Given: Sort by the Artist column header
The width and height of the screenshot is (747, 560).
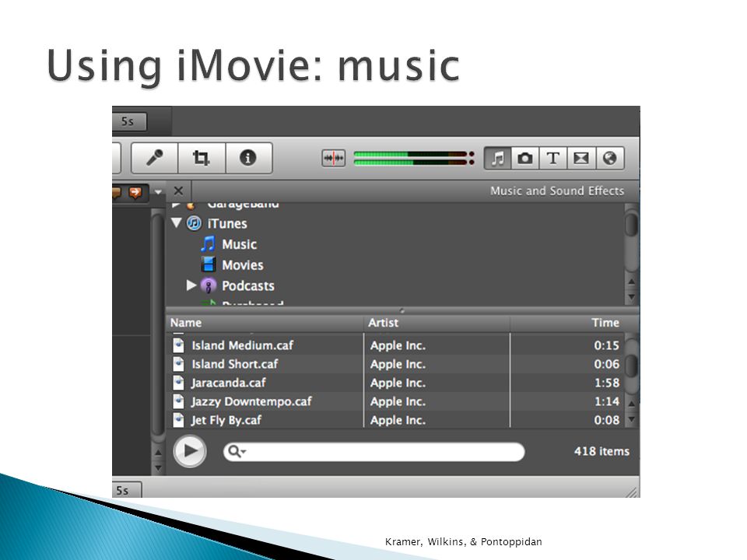Looking at the screenshot, I should [437, 322].
